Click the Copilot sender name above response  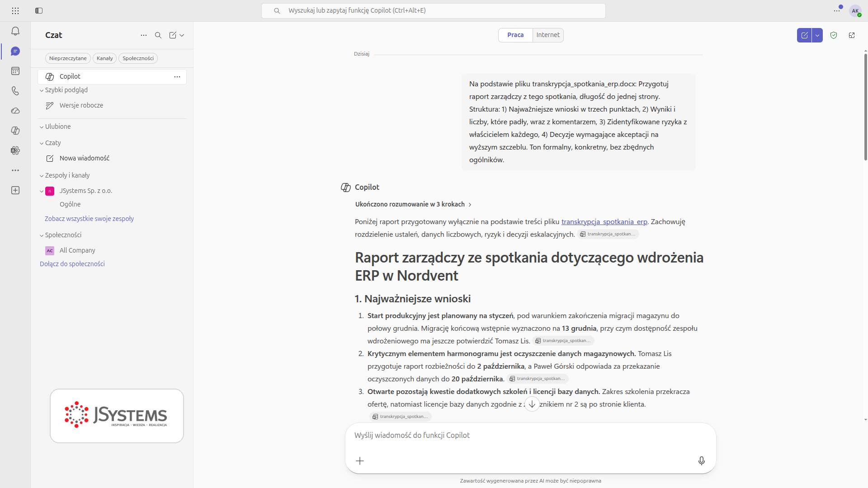(x=367, y=187)
